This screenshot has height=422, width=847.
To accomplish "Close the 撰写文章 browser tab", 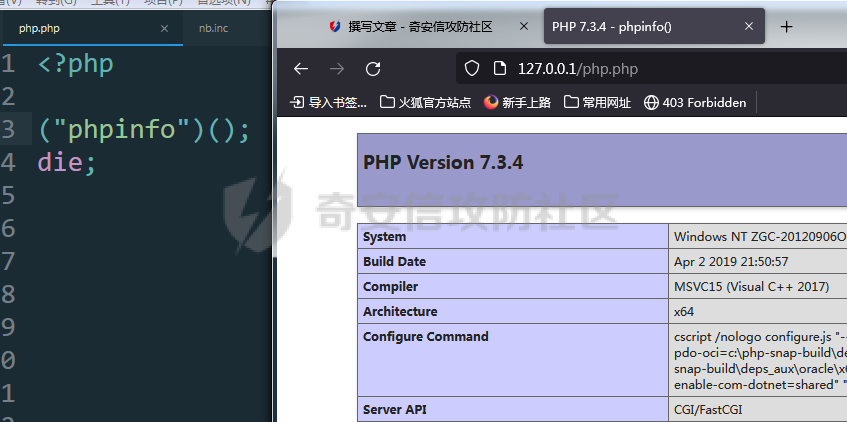I will pyautogui.click(x=523, y=26).
